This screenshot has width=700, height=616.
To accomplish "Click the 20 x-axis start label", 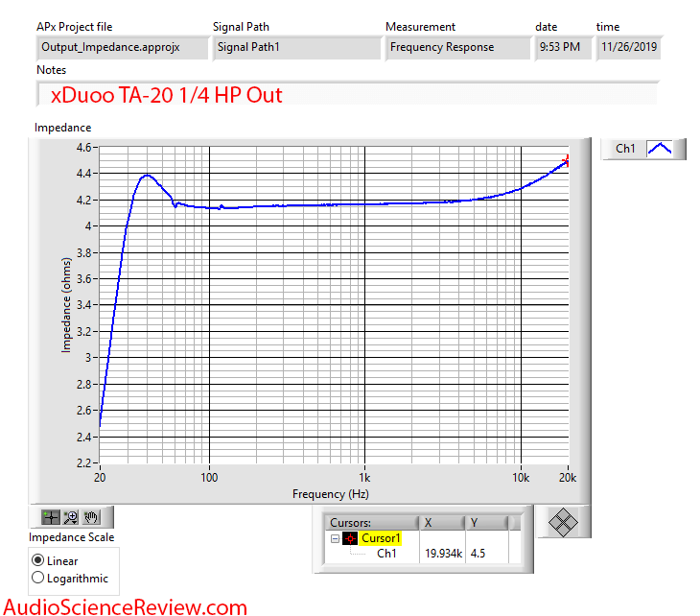I will pyautogui.click(x=100, y=478).
